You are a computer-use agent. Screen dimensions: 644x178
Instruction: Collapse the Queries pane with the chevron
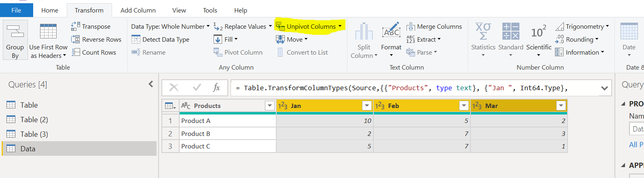tap(151, 84)
